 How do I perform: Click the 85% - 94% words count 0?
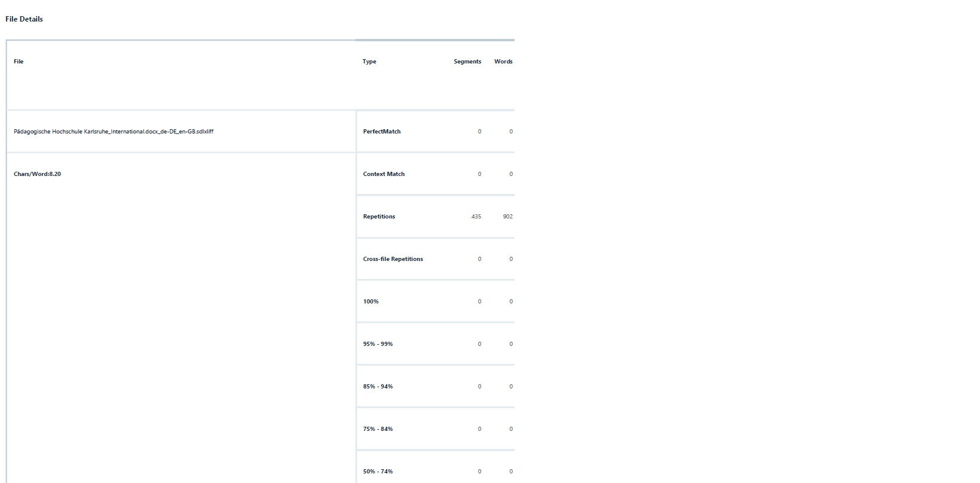click(511, 387)
